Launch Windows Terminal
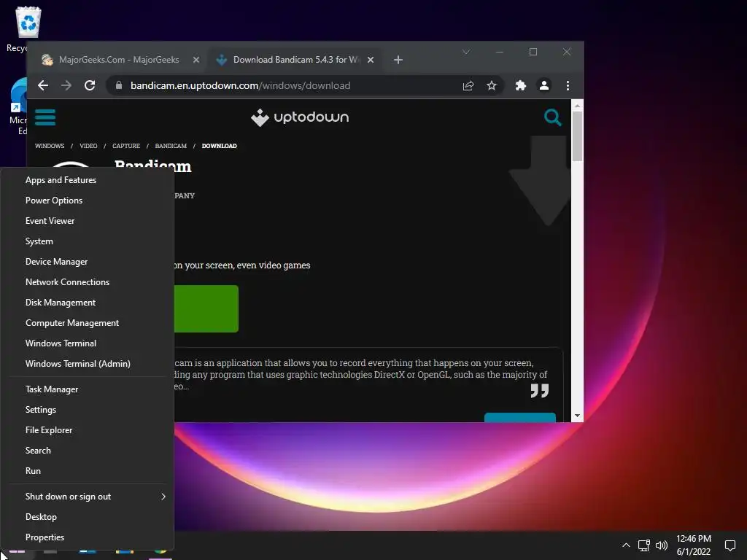This screenshot has width=747, height=560. (88, 343)
